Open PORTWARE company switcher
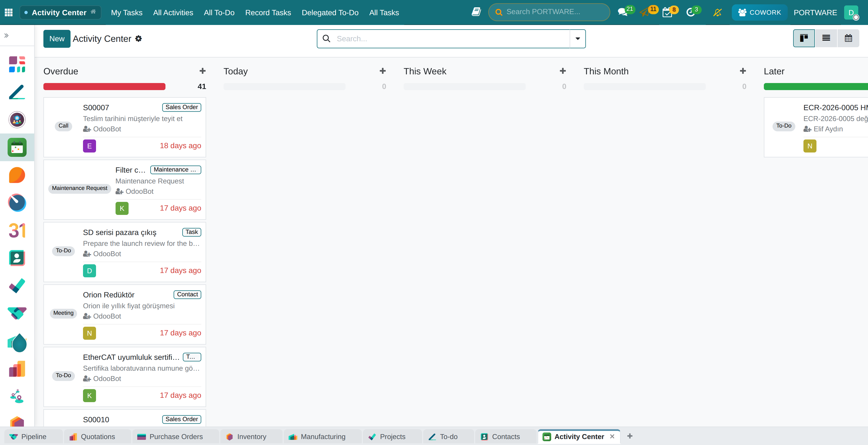Viewport: 868px width, 445px height. 815,12
